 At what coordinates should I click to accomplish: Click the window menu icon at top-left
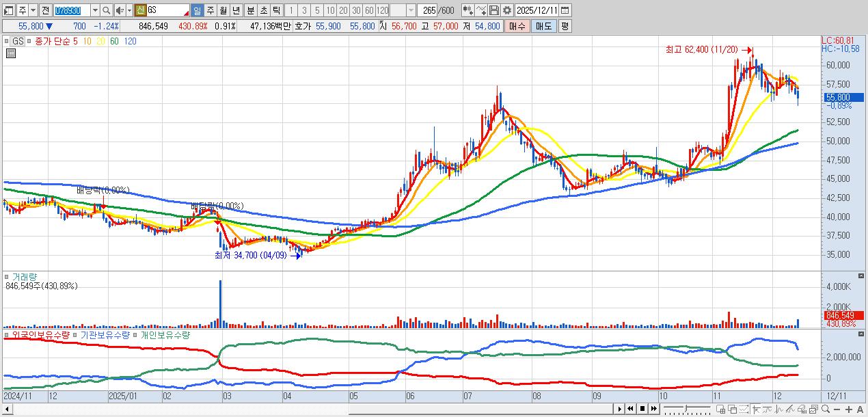(x=9, y=10)
